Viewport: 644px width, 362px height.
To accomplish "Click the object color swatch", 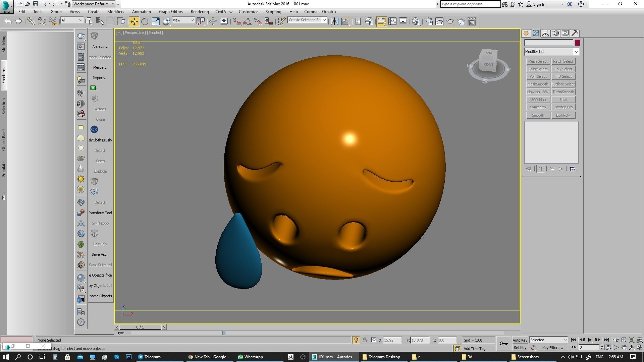I will (x=577, y=43).
